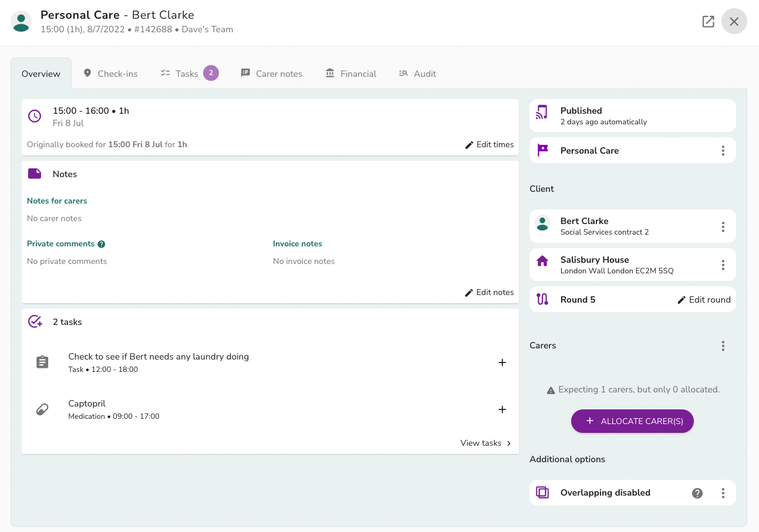Click Edit times link
Image resolution: width=759 pixels, height=532 pixels.
tap(490, 144)
